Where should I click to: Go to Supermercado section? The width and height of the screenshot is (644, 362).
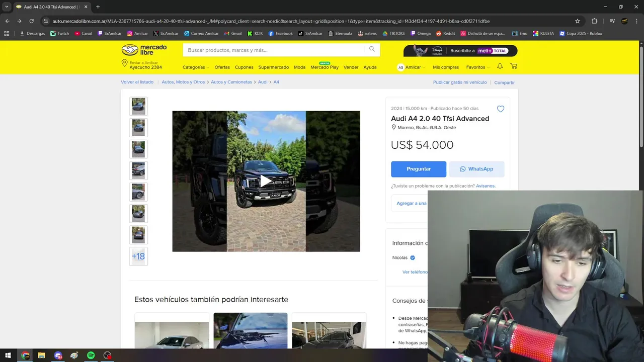click(274, 67)
